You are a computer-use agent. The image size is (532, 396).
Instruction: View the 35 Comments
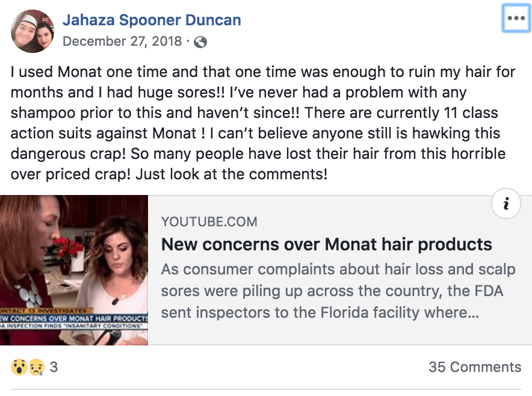coord(474,367)
